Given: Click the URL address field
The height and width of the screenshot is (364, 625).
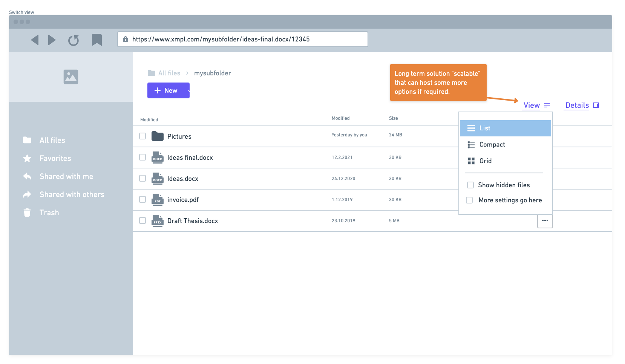Looking at the screenshot, I should click(x=243, y=39).
